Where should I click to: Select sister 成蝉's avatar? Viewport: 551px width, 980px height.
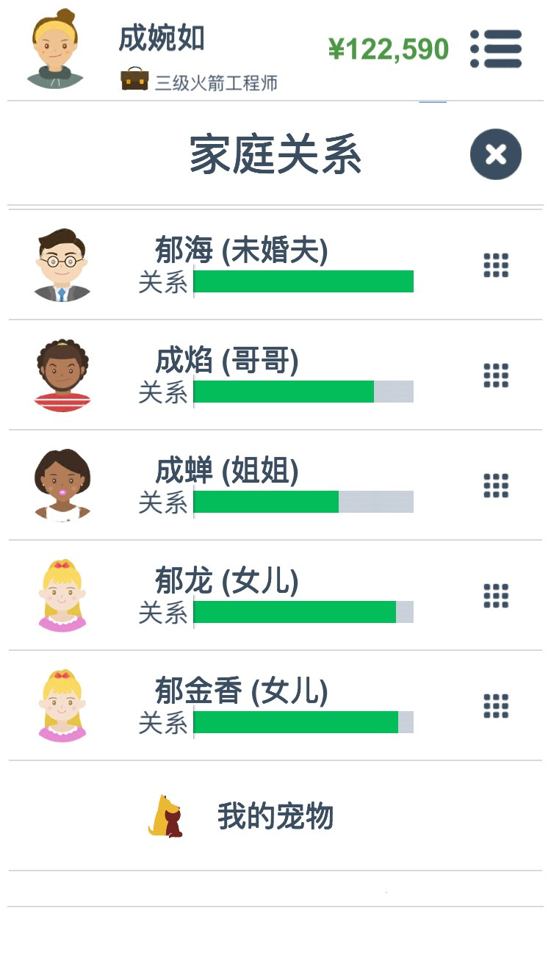click(62, 485)
